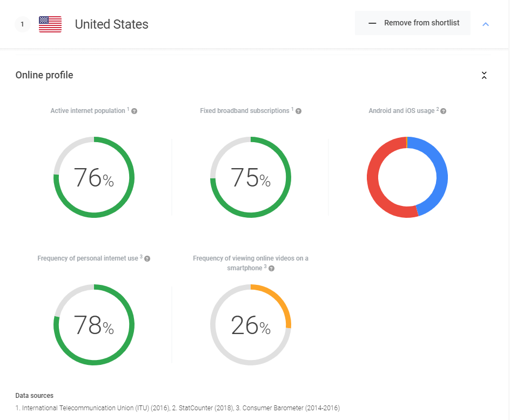Open help tooltip for Fixed broadband subscriptions
This screenshot has height=420, width=510.
[x=298, y=111]
